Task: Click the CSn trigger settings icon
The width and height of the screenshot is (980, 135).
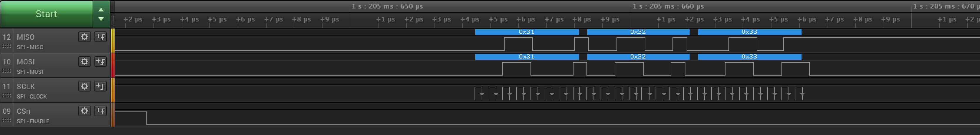Action: click(100, 111)
